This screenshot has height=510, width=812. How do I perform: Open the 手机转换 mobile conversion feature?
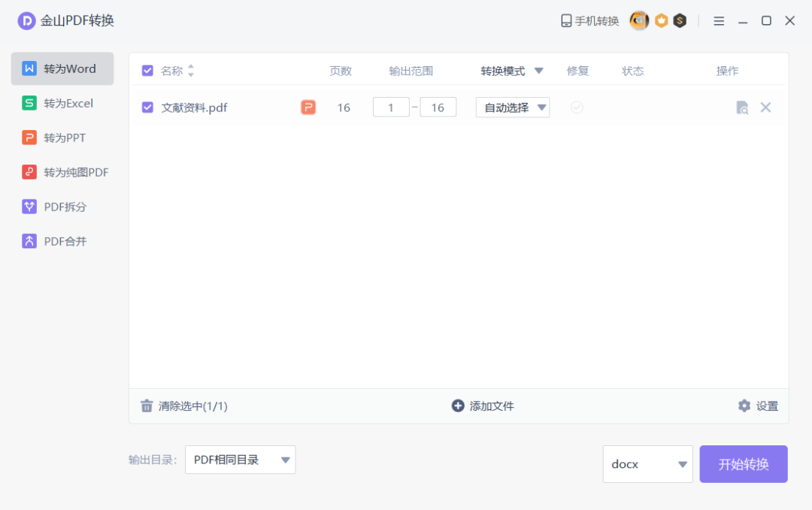tap(589, 20)
